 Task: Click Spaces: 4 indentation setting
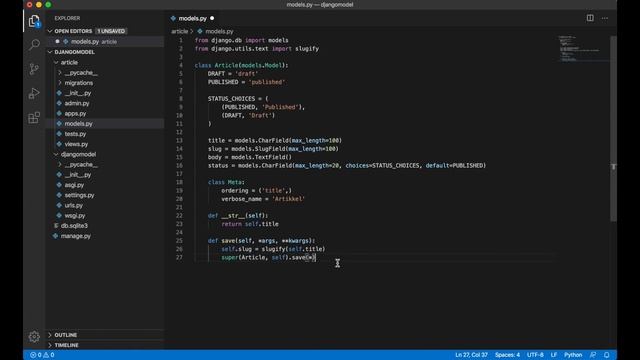point(507,355)
